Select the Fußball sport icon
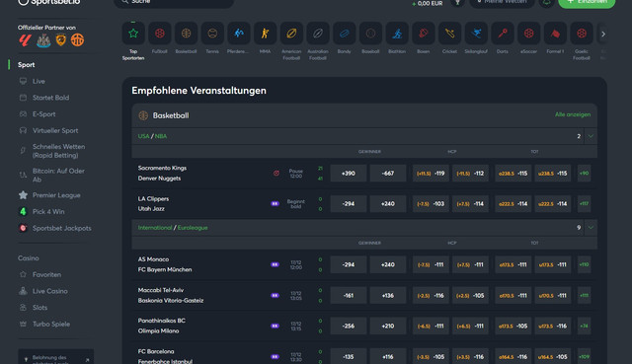 [160, 34]
